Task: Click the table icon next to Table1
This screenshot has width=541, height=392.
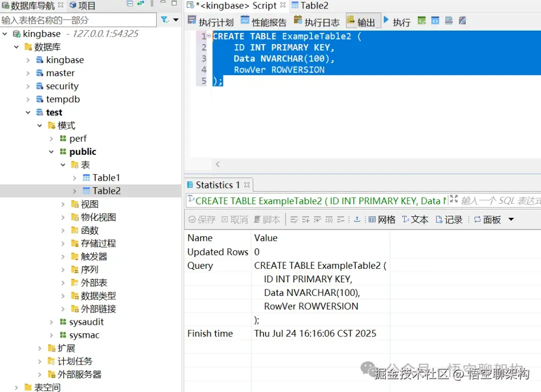Action: [86, 178]
